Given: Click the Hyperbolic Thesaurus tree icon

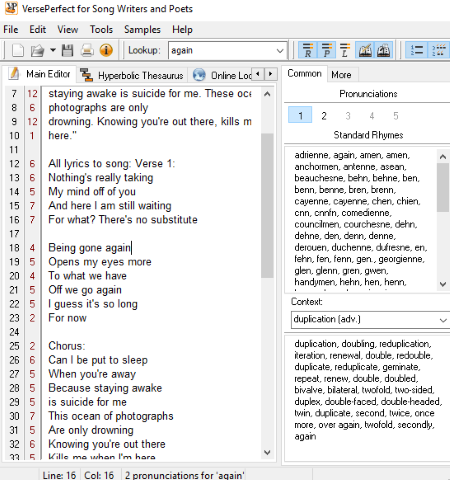Looking at the screenshot, I should pyautogui.click(x=87, y=75).
